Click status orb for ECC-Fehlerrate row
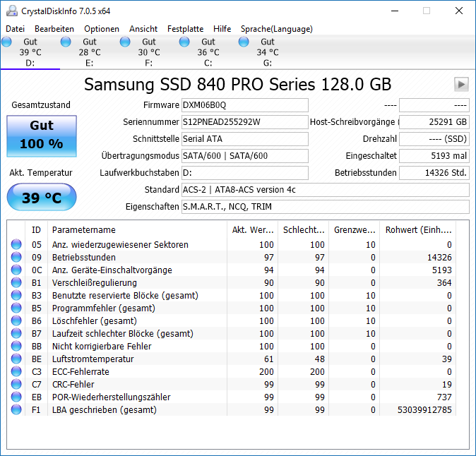 click(x=16, y=372)
